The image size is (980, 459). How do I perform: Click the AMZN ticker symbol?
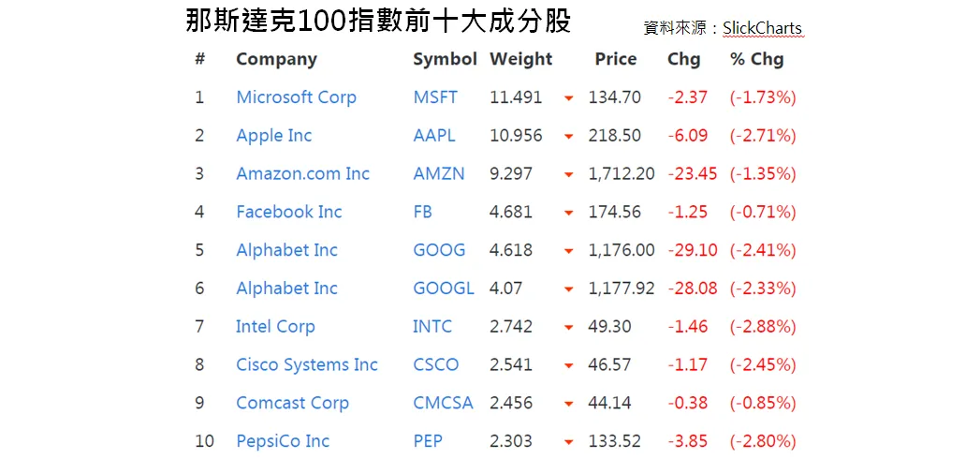438,174
